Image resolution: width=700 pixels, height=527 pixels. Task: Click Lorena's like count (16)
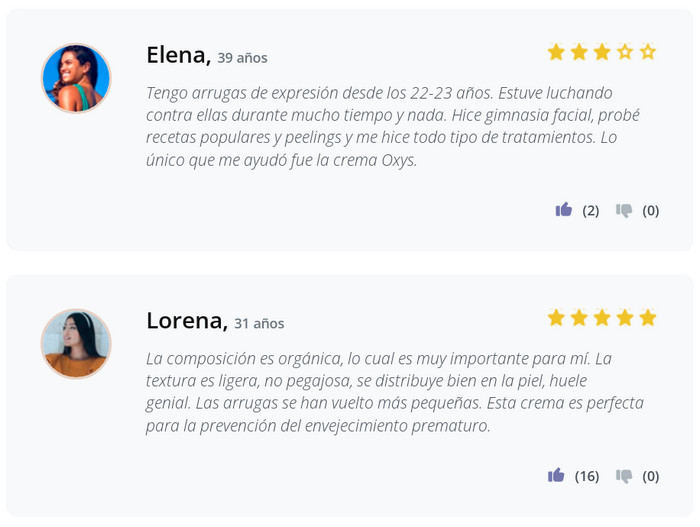[587, 476]
